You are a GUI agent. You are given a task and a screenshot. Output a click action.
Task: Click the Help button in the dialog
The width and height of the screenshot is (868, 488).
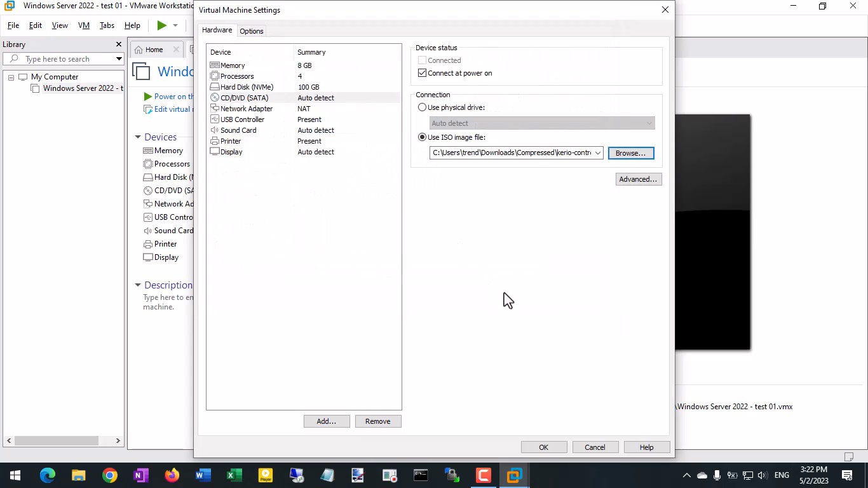point(647,447)
